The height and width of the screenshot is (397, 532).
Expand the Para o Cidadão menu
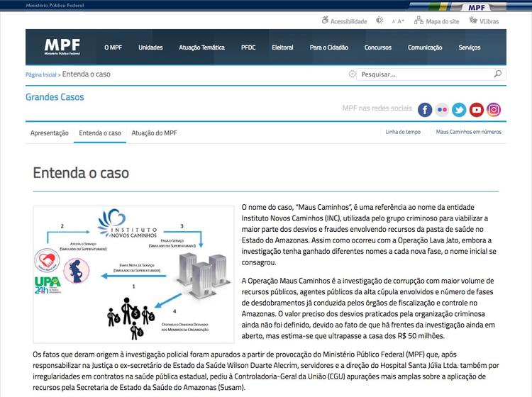coord(328,47)
